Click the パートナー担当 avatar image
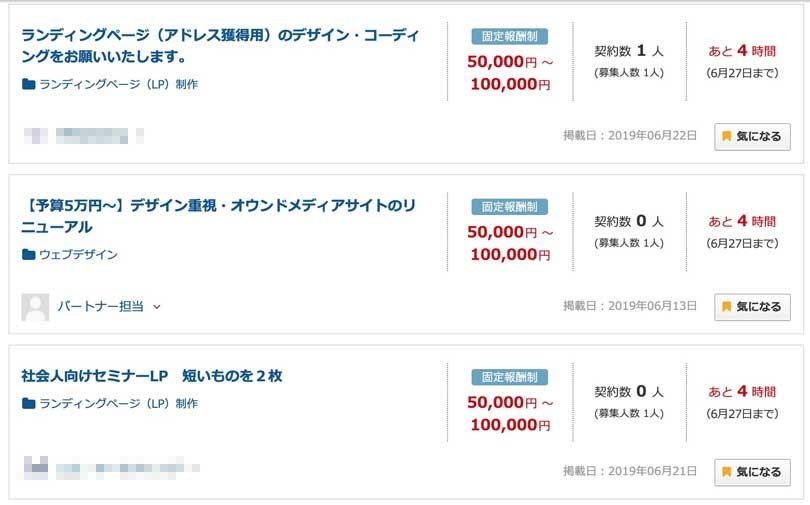Screen dimensions: 810x505 [x=35, y=307]
